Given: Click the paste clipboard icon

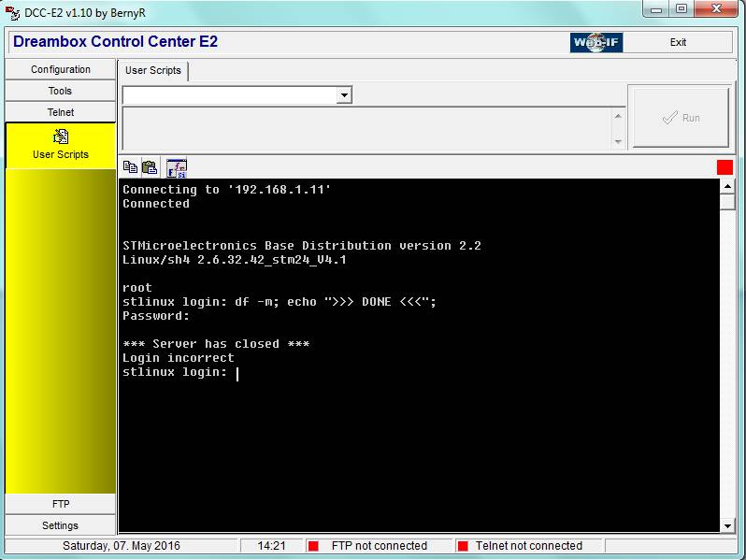Looking at the screenshot, I should pyautogui.click(x=150, y=167).
